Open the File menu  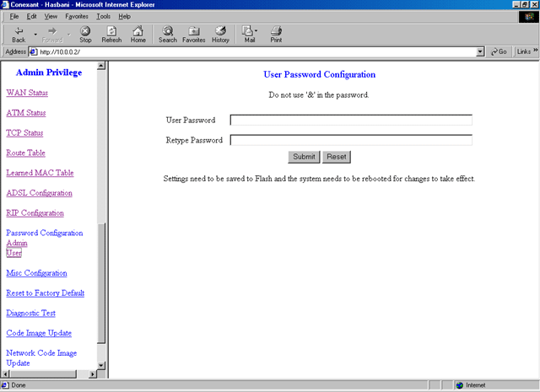click(x=14, y=16)
